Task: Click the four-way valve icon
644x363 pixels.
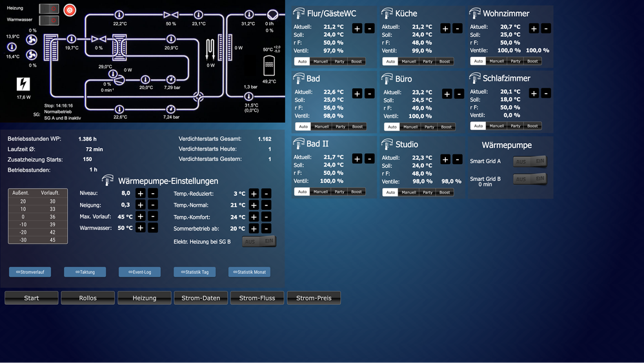Action: [198, 97]
